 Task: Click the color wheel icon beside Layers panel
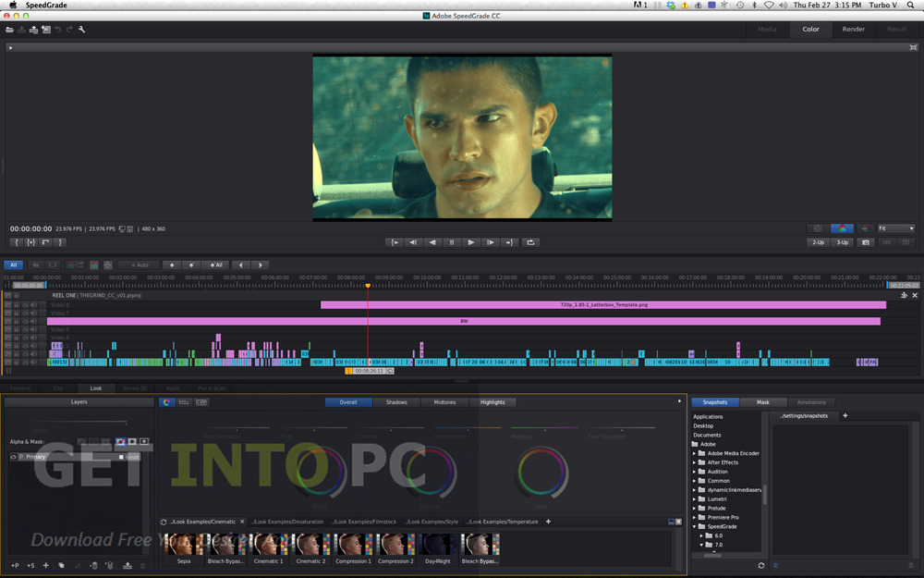pyautogui.click(x=166, y=402)
